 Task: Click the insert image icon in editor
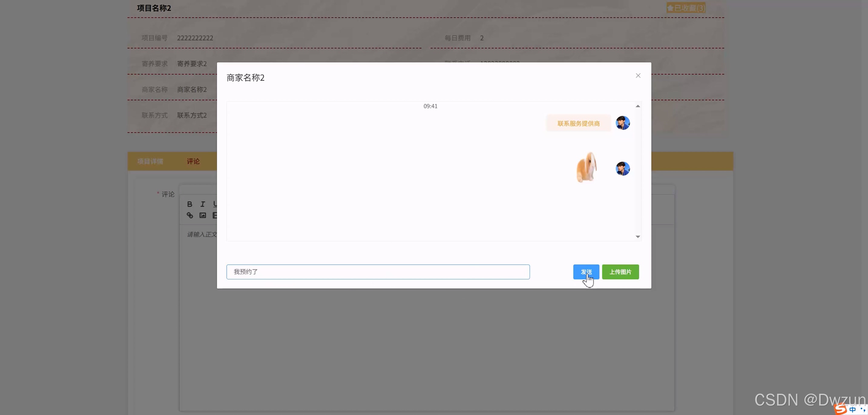202,215
